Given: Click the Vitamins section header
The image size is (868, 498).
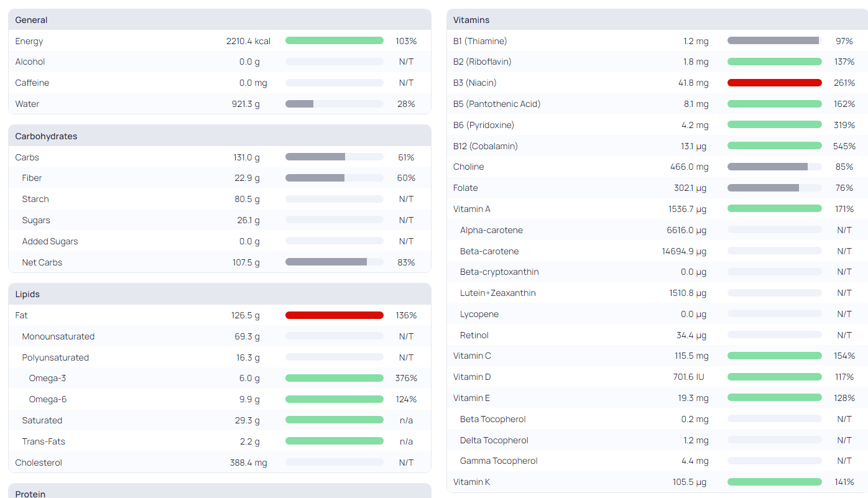Looking at the screenshot, I should 657,20.
